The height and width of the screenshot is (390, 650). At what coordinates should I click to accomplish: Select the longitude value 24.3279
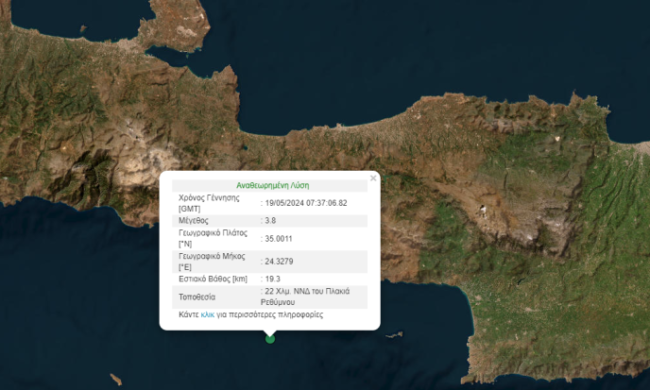pyautogui.click(x=279, y=262)
